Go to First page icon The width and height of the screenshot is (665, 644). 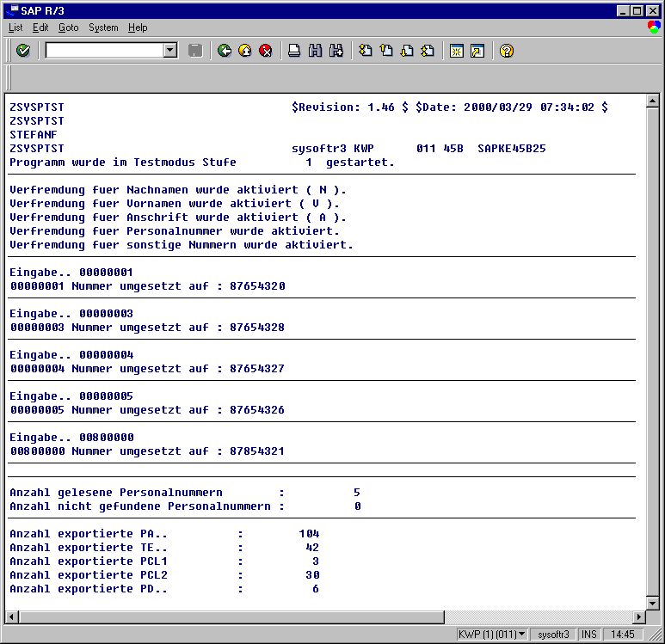pos(366,51)
